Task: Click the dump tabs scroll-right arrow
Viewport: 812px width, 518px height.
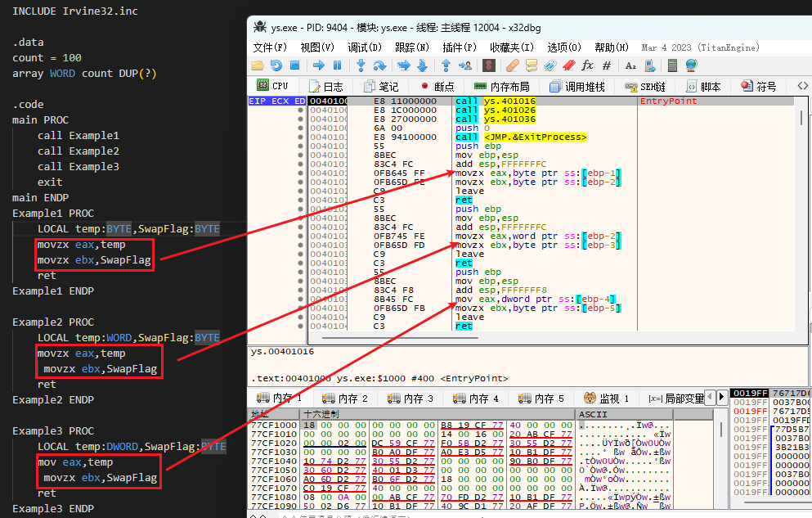Action: click(721, 398)
